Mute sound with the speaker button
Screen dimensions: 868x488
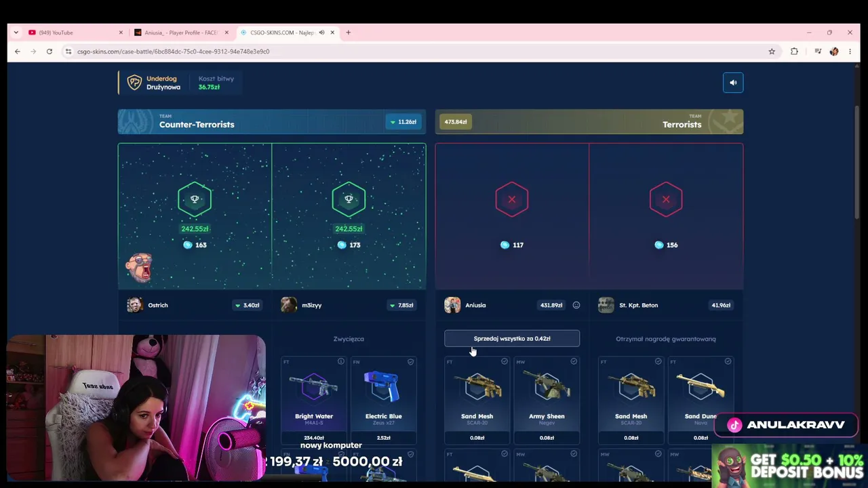(733, 83)
